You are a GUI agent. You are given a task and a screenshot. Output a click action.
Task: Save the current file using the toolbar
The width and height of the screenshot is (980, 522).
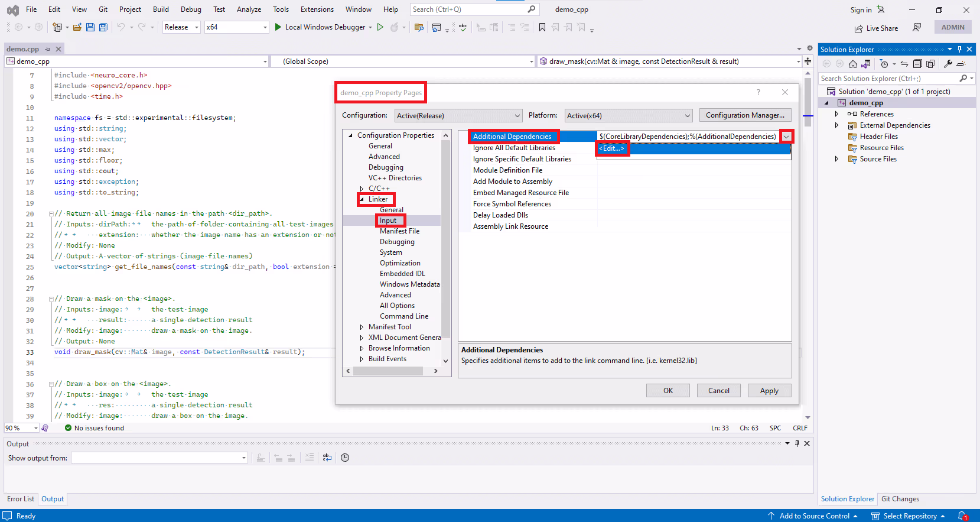tap(90, 27)
